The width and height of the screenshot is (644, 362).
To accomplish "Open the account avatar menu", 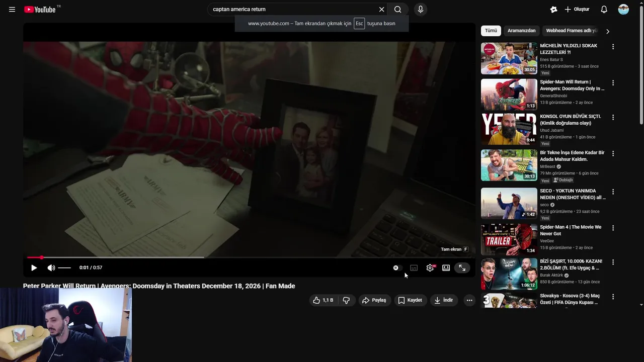I will [x=623, y=9].
